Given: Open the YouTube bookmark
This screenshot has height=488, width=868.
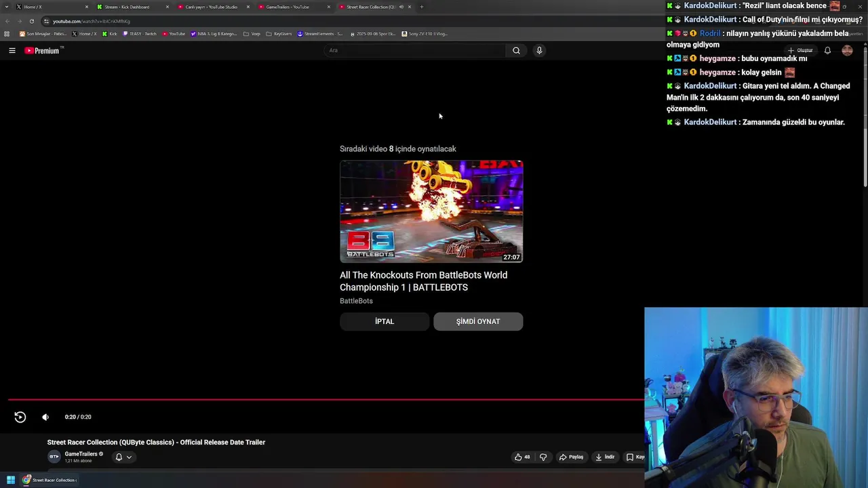Looking at the screenshot, I should coord(174,33).
